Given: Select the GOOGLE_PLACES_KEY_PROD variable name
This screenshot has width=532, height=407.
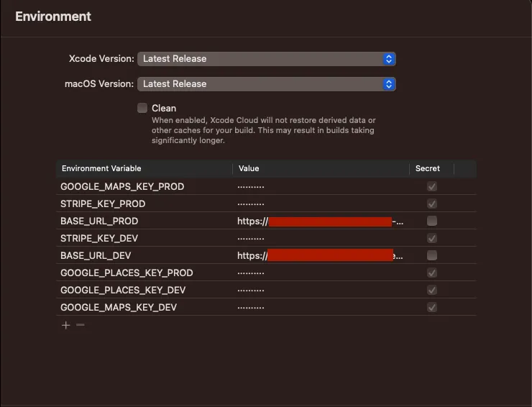Looking at the screenshot, I should point(127,273).
